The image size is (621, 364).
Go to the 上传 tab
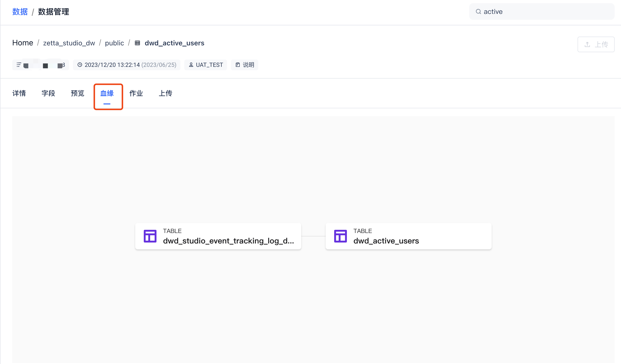pyautogui.click(x=165, y=93)
